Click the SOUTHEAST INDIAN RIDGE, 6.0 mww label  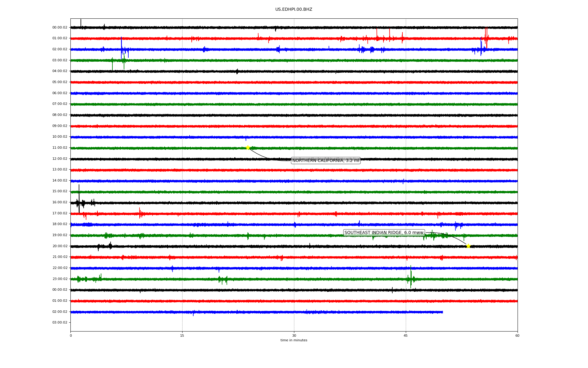point(384,233)
